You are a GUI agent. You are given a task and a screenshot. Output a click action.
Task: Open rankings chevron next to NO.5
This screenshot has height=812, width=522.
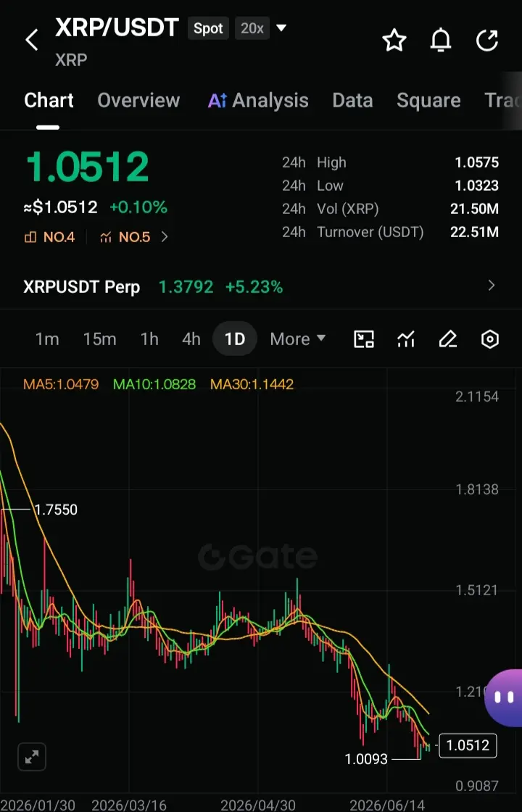click(x=165, y=237)
